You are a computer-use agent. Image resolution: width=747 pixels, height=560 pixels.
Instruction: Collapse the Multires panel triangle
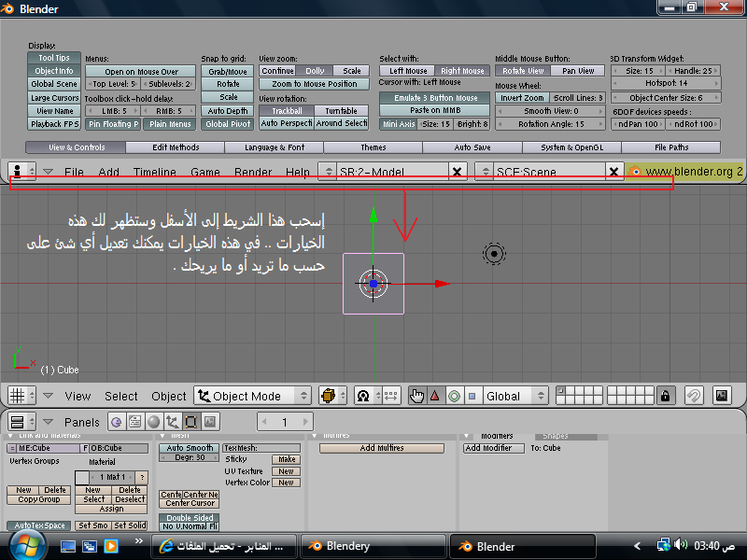click(x=314, y=436)
